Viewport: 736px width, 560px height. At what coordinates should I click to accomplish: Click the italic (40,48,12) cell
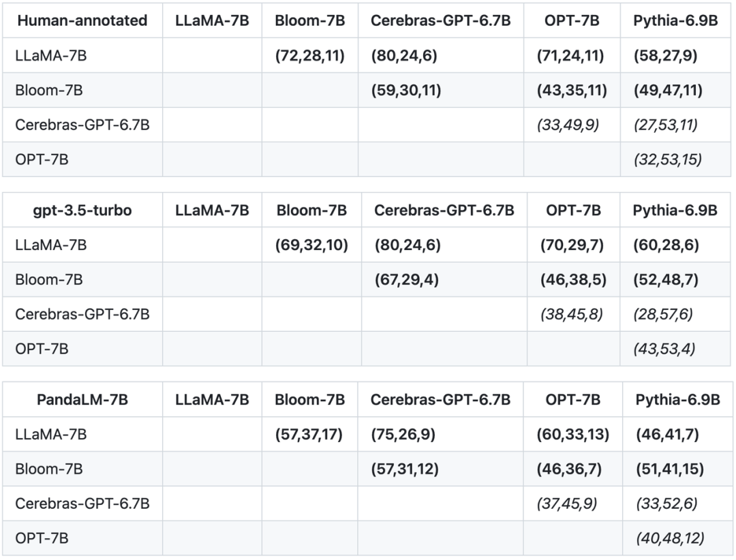pyautogui.click(x=670, y=539)
